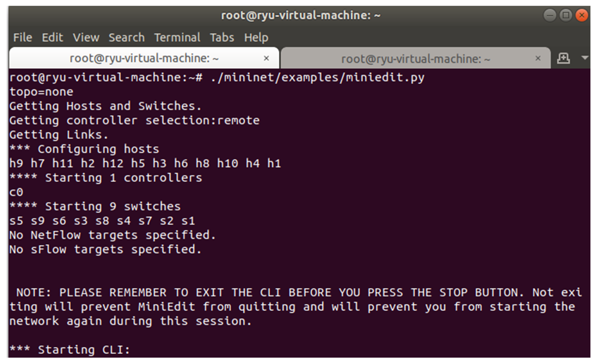The height and width of the screenshot is (364, 596).
Task: Close the inactive gray terminal tab
Action: tap(538, 58)
